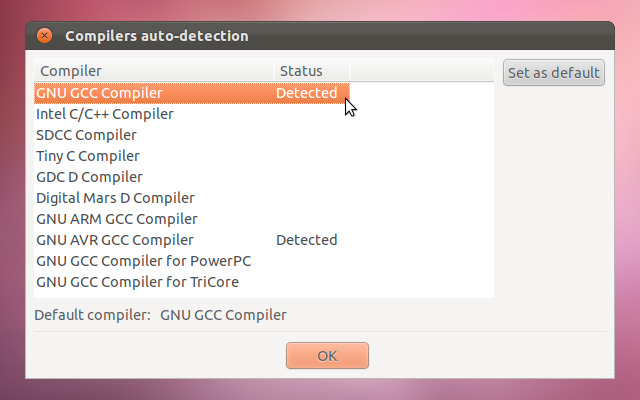Pick GNU GCC Compiler for TriCore
The height and width of the screenshot is (400, 640).
click(137, 282)
